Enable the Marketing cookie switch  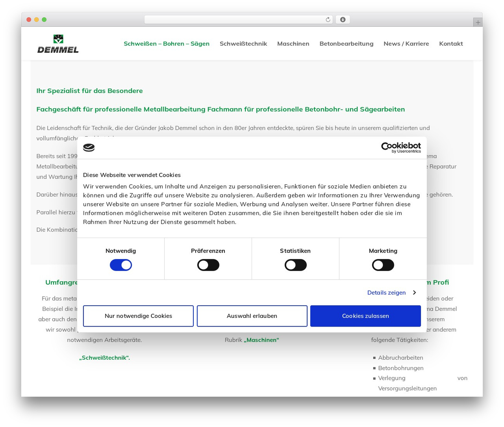383,265
